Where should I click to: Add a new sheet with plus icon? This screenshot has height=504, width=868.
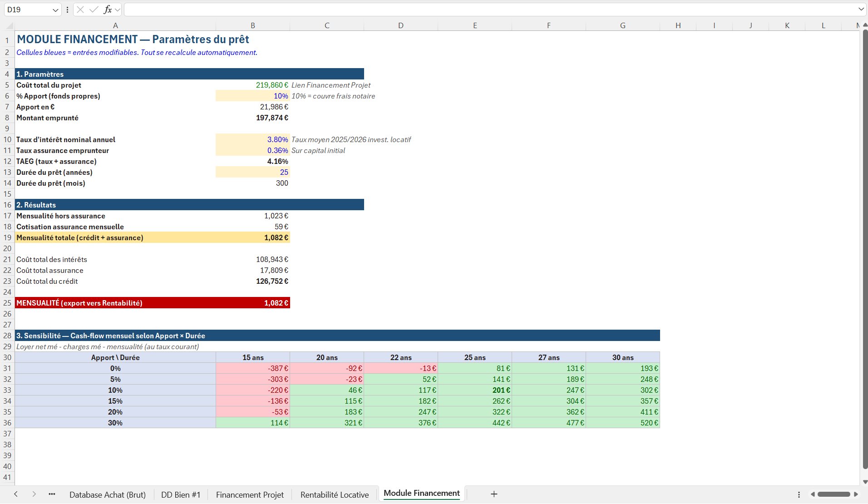click(x=494, y=494)
